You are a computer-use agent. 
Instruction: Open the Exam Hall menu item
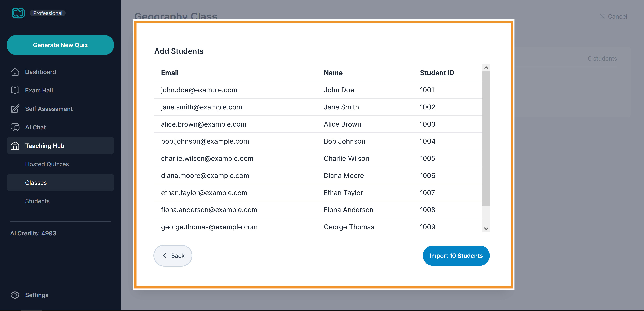60,90
